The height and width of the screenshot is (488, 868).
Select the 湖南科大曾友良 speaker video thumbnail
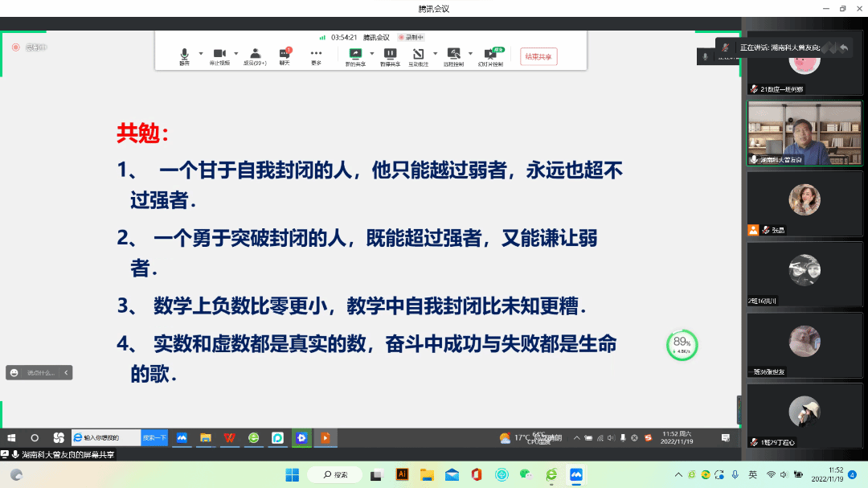(x=804, y=133)
